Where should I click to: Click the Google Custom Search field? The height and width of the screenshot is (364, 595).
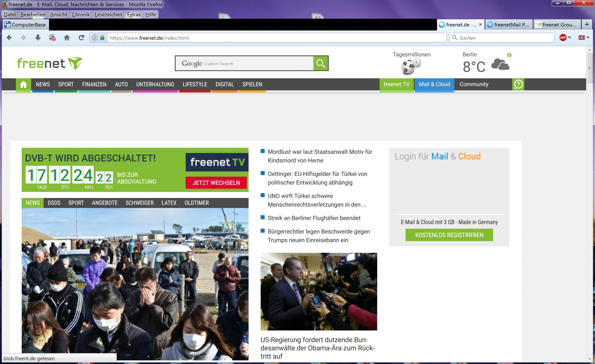click(244, 63)
